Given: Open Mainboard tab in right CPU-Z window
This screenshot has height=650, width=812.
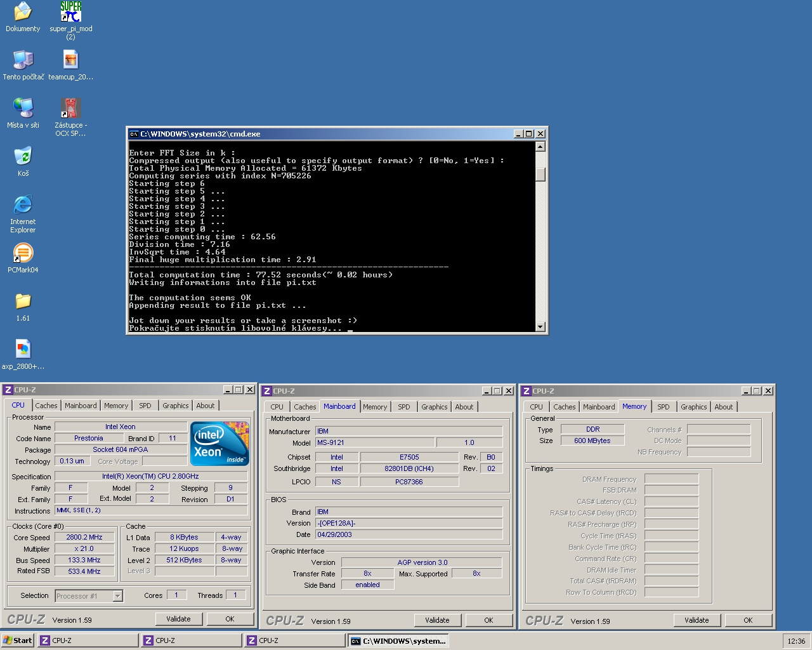Looking at the screenshot, I should (x=599, y=407).
